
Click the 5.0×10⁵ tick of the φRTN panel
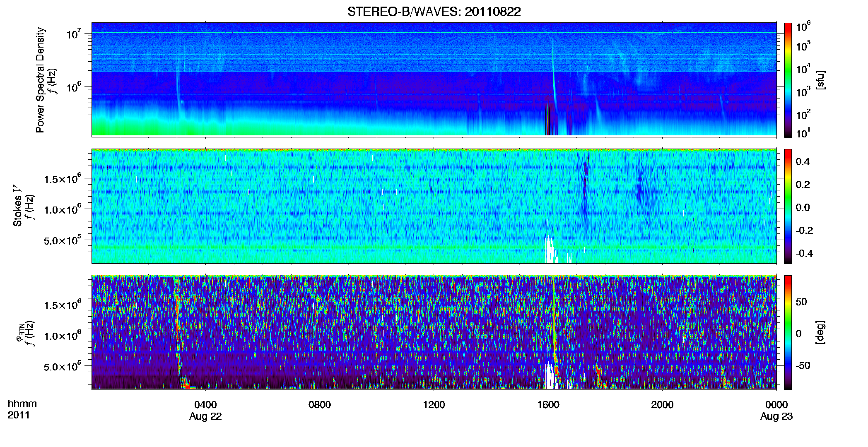pyautogui.click(x=62, y=367)
